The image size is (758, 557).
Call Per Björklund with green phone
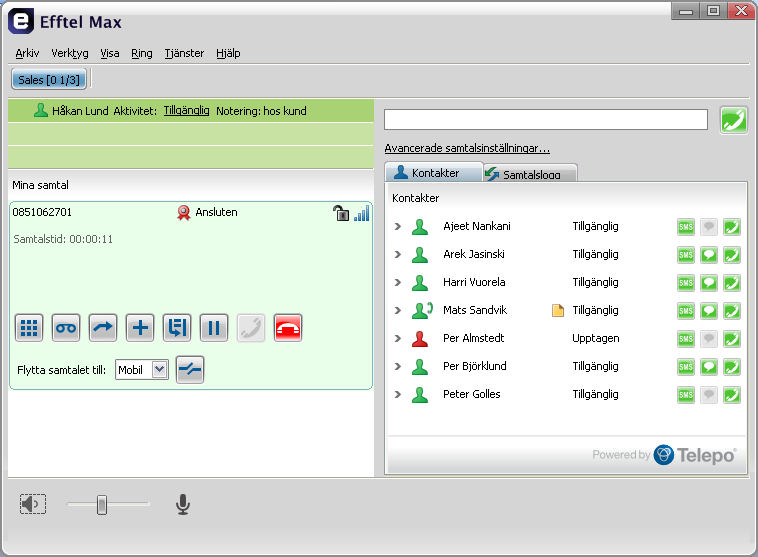tap(732, 367)
